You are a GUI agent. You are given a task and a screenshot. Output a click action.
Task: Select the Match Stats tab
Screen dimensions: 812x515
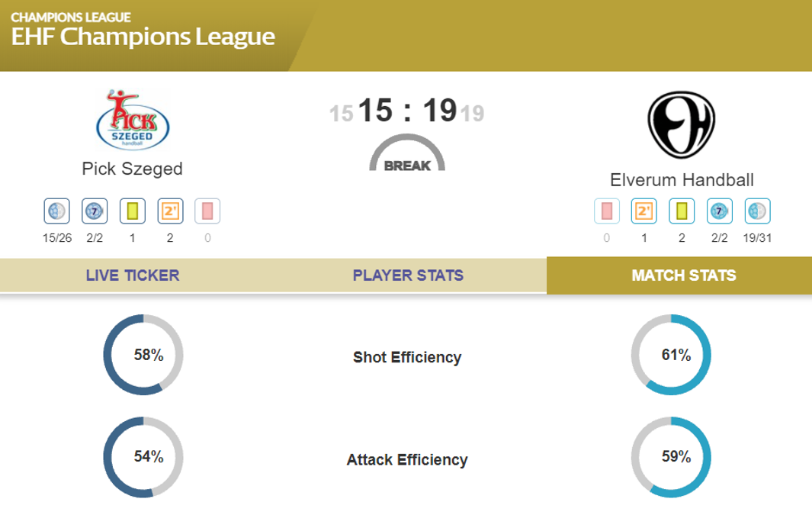(x=684, y=275)
